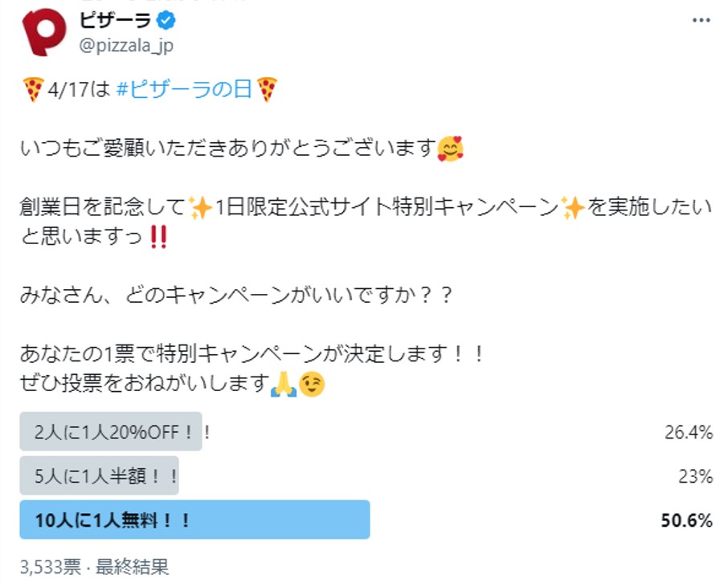Click the red double exclamation emoji
Screen dimensions: 728x587
coord(158,238)
